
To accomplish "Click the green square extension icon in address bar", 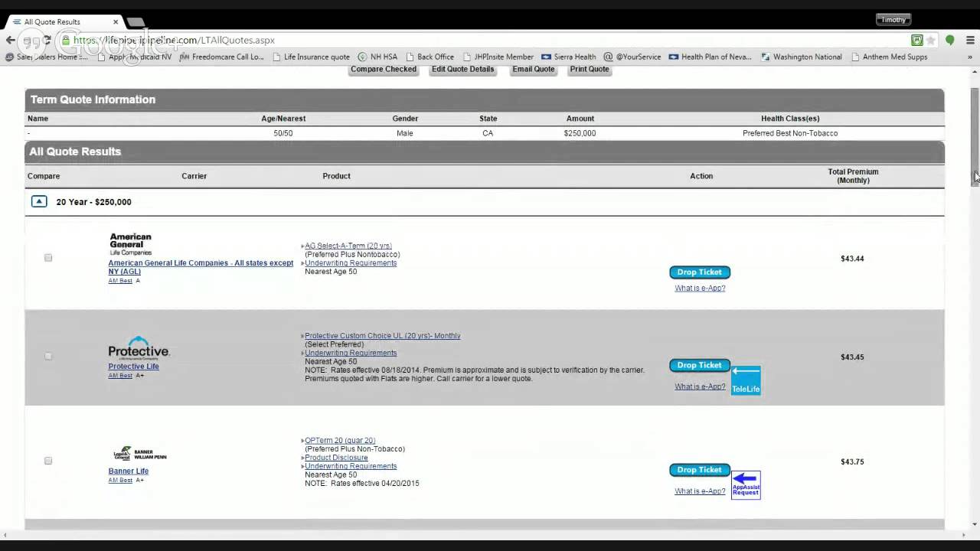I will coord(916,41).
